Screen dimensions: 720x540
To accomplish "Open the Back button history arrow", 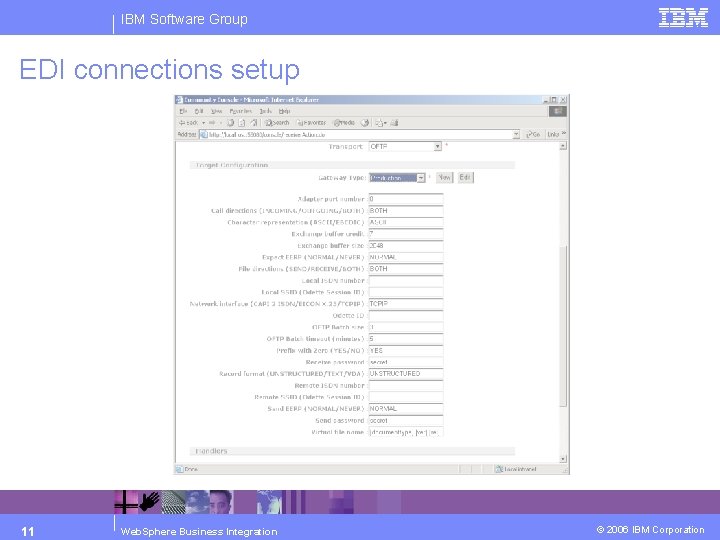I will 203,123.
